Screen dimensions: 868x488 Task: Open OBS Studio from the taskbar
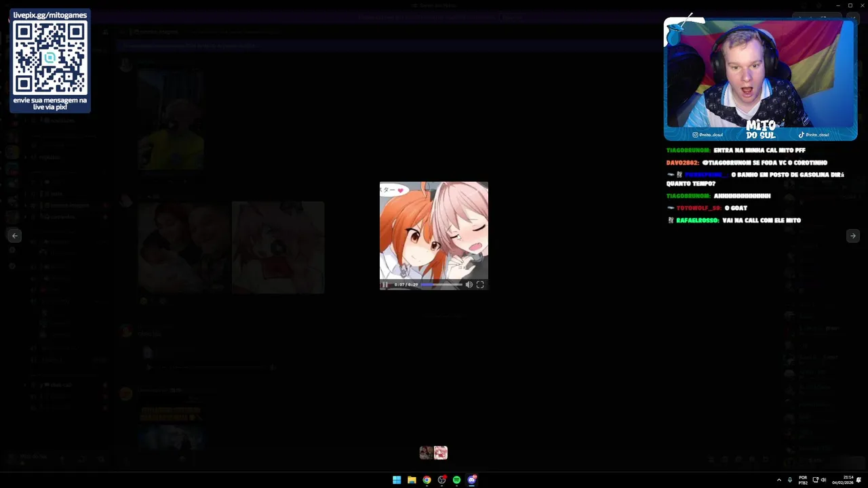point(441,480)
